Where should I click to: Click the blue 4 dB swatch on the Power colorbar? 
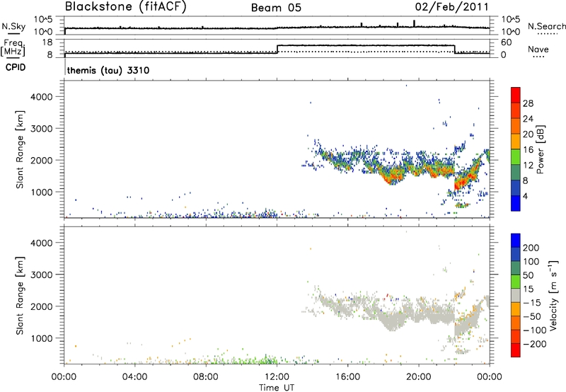tap(516, 203)
